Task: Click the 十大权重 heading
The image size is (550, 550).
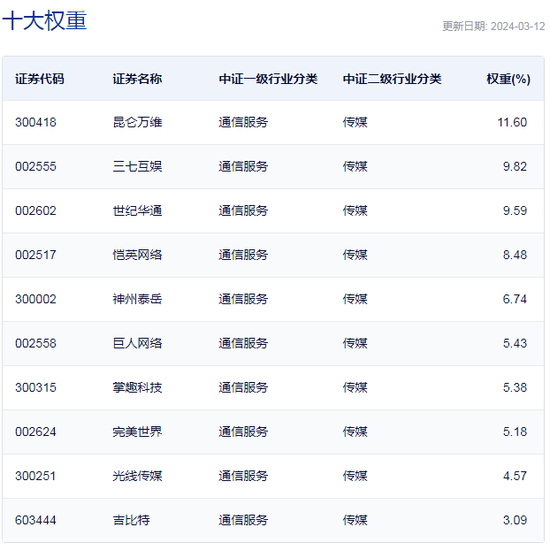Action: tap(45, 21)
